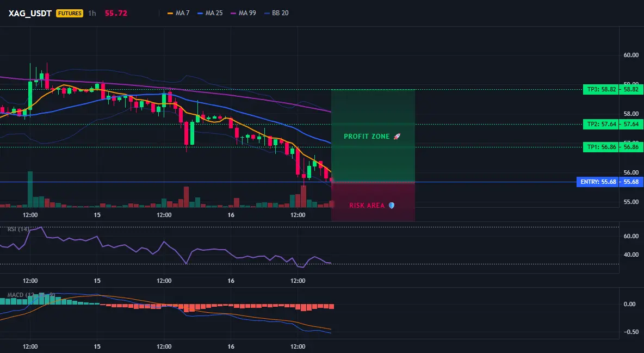Click the RSI axis 40.00 label
Screen dimensions: 644x353
(631, 255)
